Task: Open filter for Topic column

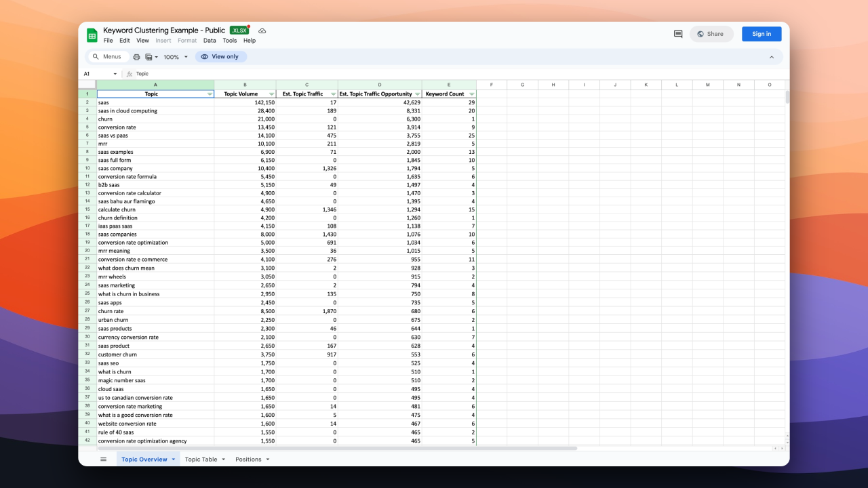Action: 210,94
